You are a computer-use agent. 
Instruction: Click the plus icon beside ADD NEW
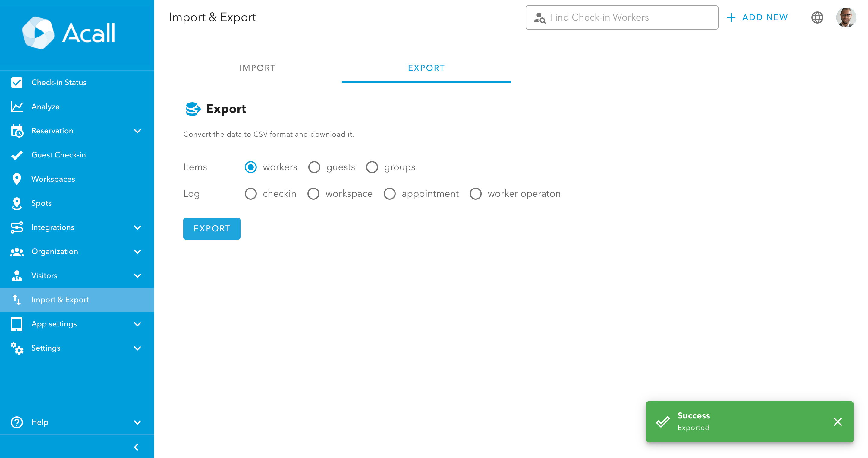(x=731, y=17)
